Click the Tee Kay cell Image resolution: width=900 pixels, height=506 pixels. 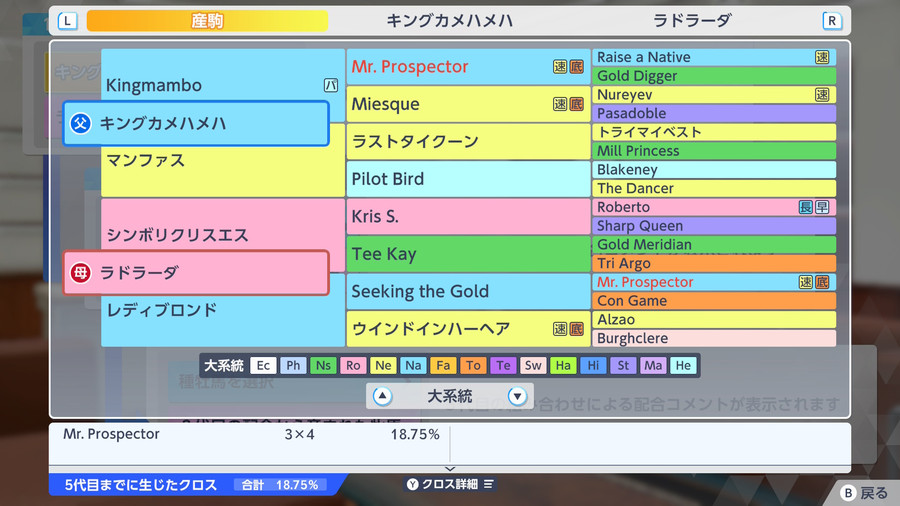coord(468,254)
